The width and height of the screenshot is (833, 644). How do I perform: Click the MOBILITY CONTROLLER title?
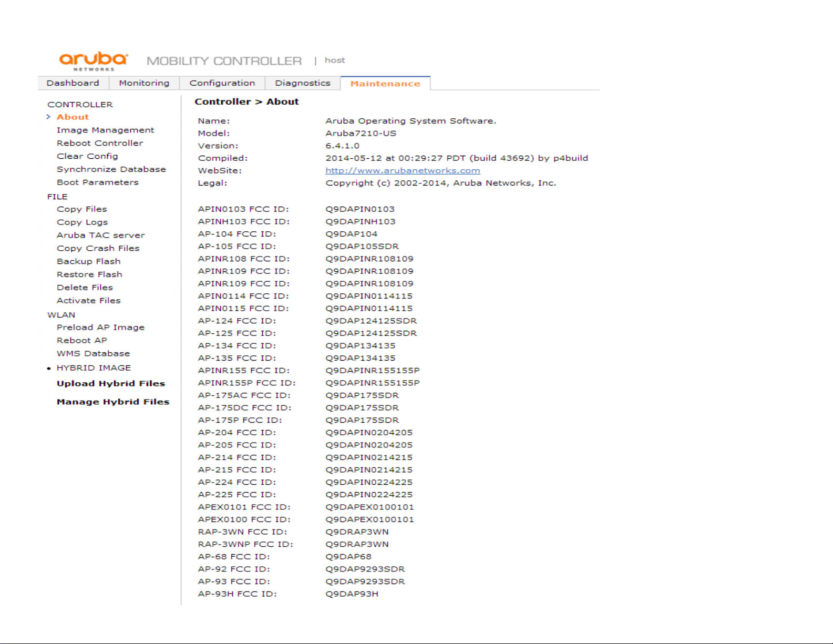(x=224, y=61)
